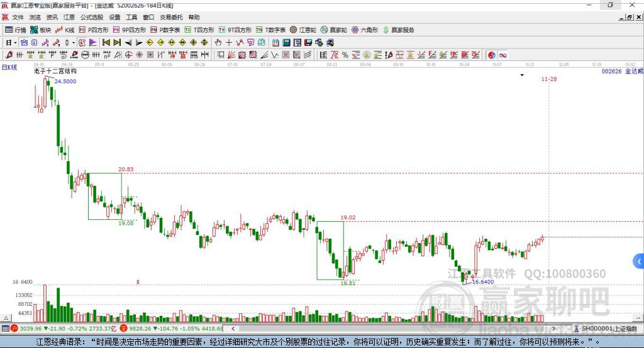Select the zigzag wave line tool
The height and width of the screenshot is (348, 644).
click(x=275, y=55)
